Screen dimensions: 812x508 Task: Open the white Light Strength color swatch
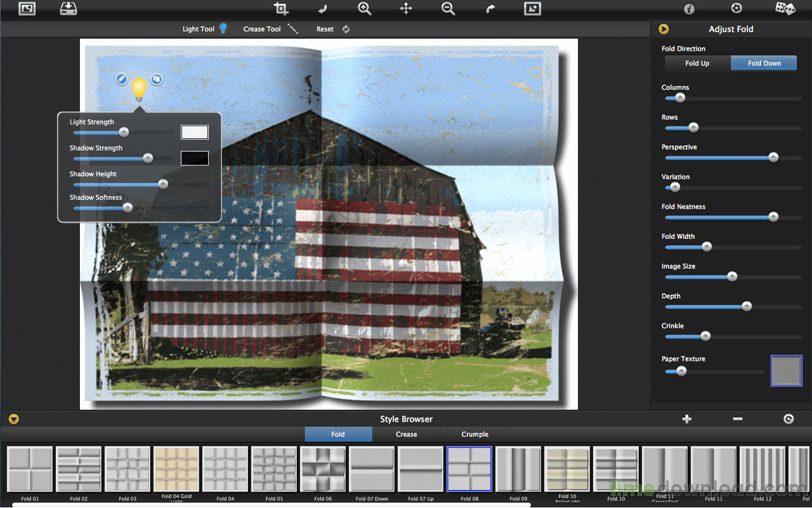tap(195, 132)
